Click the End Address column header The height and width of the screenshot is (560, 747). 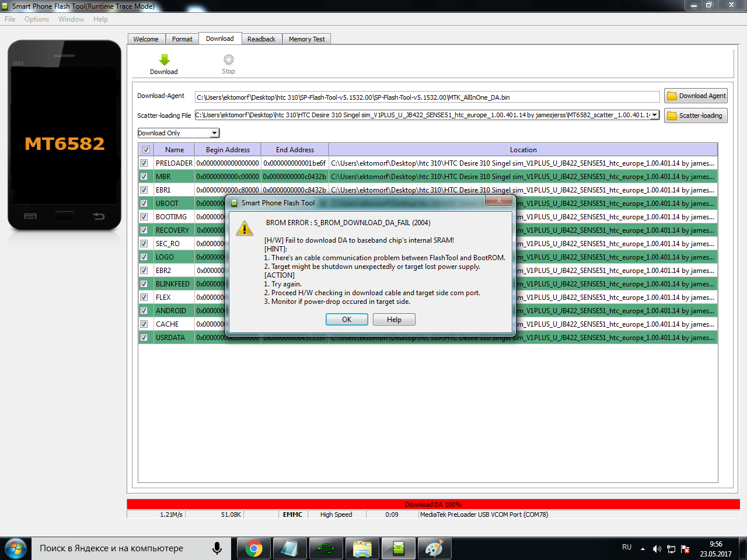295,150
